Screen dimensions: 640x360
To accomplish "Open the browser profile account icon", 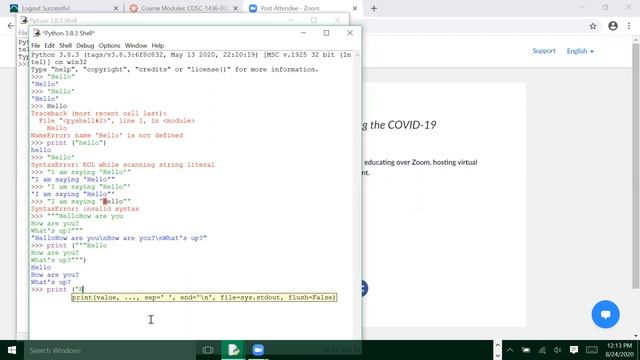I will 613,26.
